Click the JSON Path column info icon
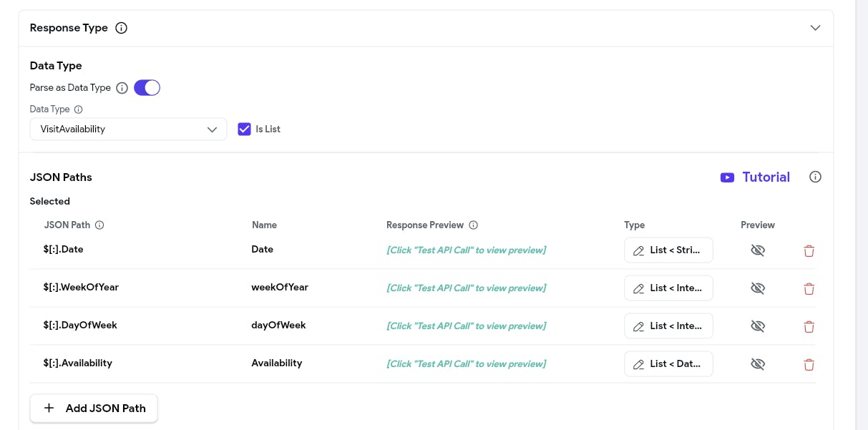The width and height of the screenshot is (868, 430). click(99, 225)
